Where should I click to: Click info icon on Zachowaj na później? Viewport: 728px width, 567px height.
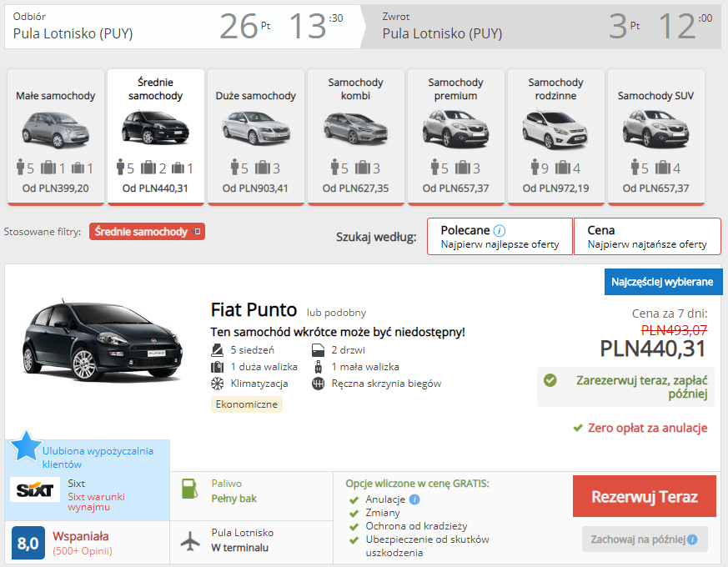692,539
